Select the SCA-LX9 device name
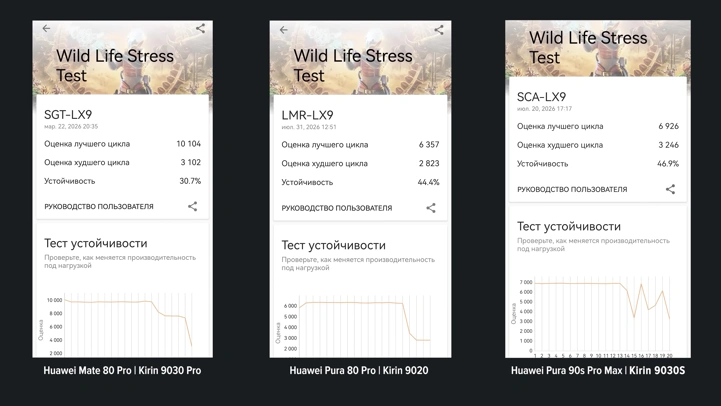The width and height of the screenshot is (721, 406). point(541,97)
